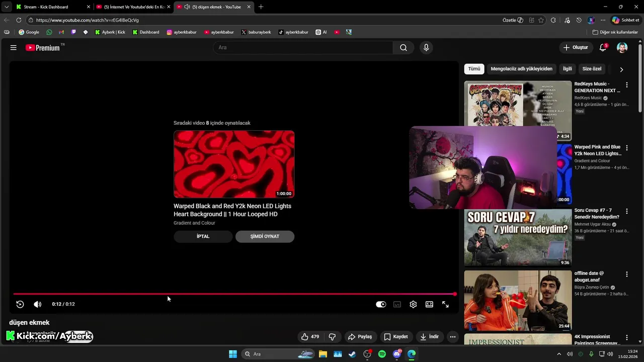Click the video progress bar
The height and width of the screenshot is (362, 644).
234,294
